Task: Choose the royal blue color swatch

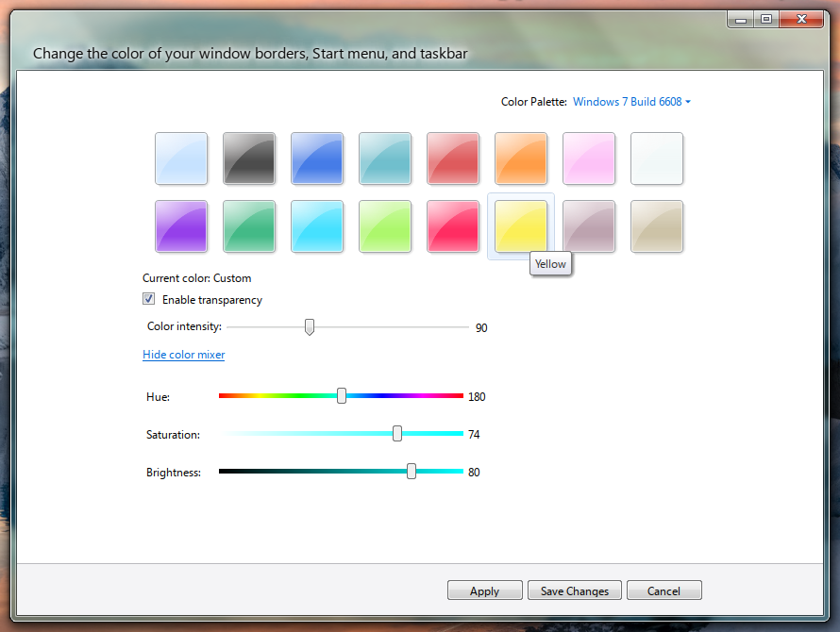Action: coord(317,158)
